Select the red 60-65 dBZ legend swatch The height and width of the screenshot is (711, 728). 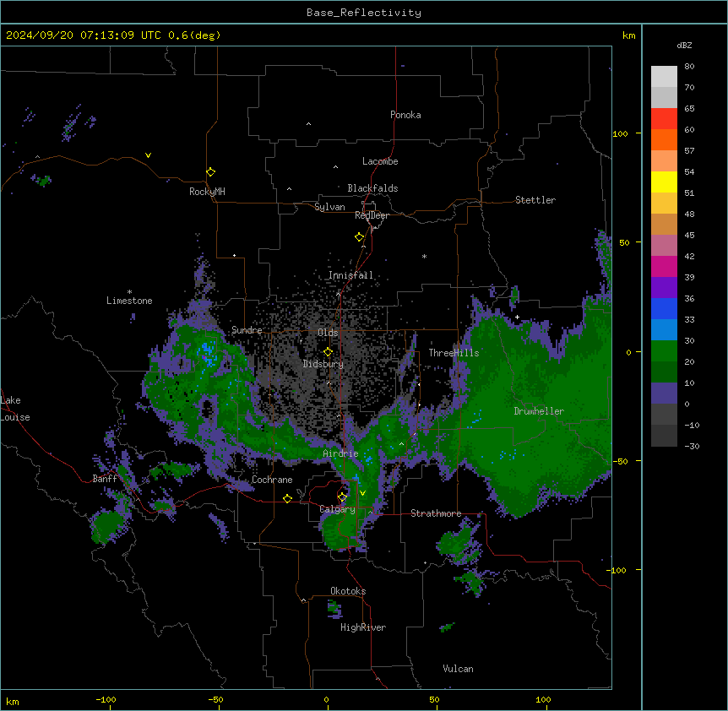pos(664,119)
